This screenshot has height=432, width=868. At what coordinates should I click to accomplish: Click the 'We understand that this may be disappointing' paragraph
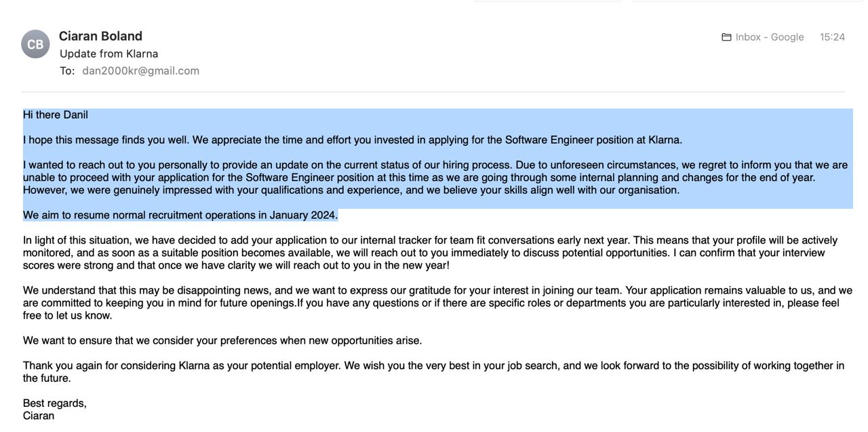pos(437,303)
